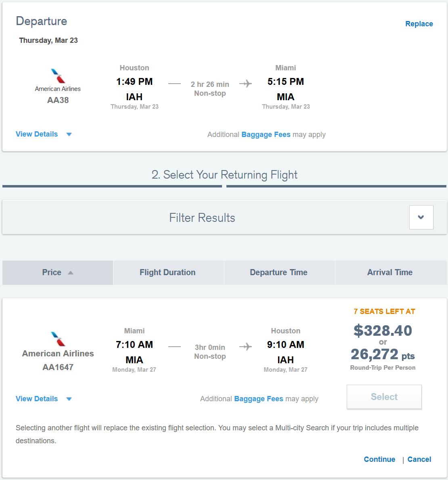Select the AA1647 returning flight
The width and height of the screenshot is (448, 480).
tap(384, 397)
